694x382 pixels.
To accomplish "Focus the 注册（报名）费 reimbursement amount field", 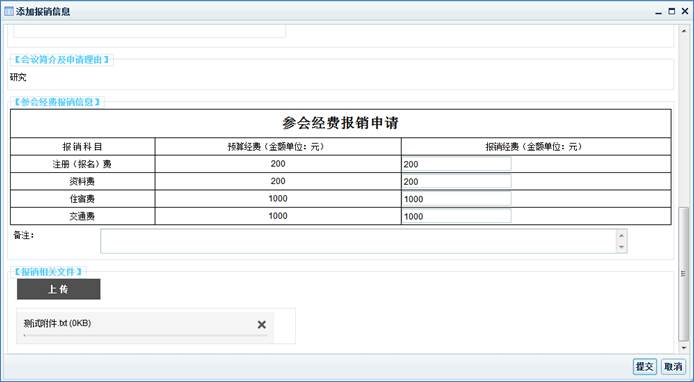I will [456, 164].
